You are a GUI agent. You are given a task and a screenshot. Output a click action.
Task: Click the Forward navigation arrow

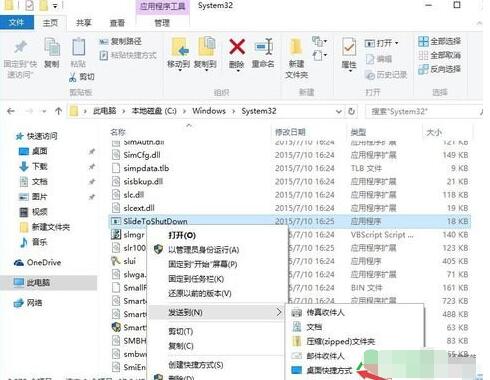click(29, 111)
